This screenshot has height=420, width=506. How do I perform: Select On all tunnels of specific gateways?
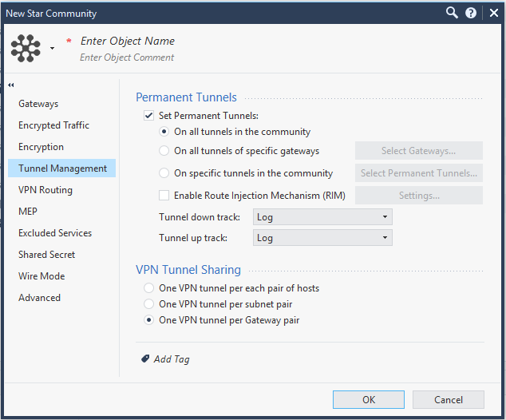[164, 151]
